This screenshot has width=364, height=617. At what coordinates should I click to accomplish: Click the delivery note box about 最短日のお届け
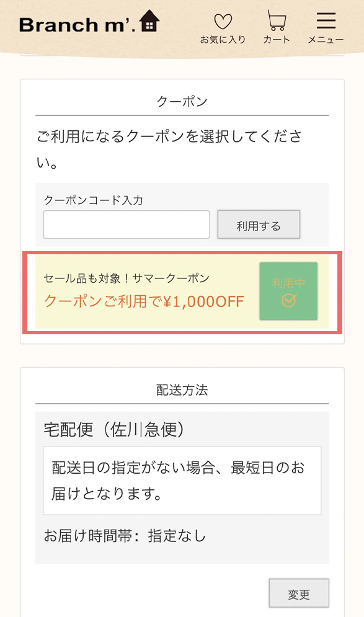coord(182,479)
